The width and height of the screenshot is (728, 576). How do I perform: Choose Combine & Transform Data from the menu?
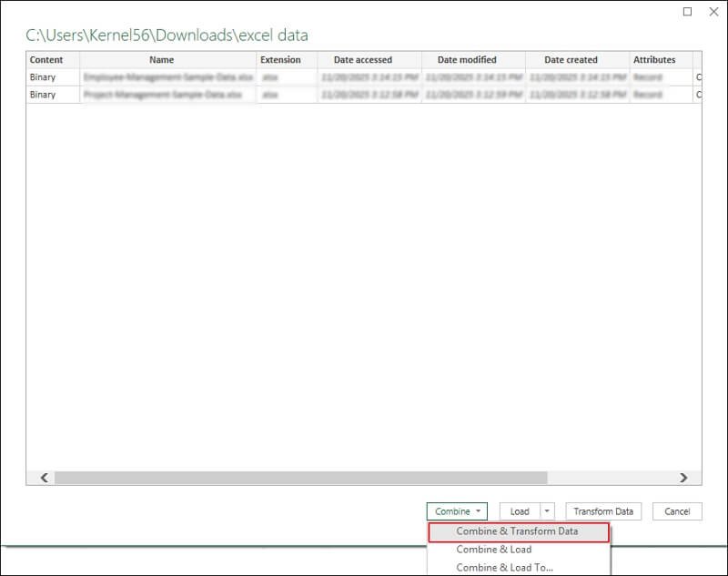point(520,531)
